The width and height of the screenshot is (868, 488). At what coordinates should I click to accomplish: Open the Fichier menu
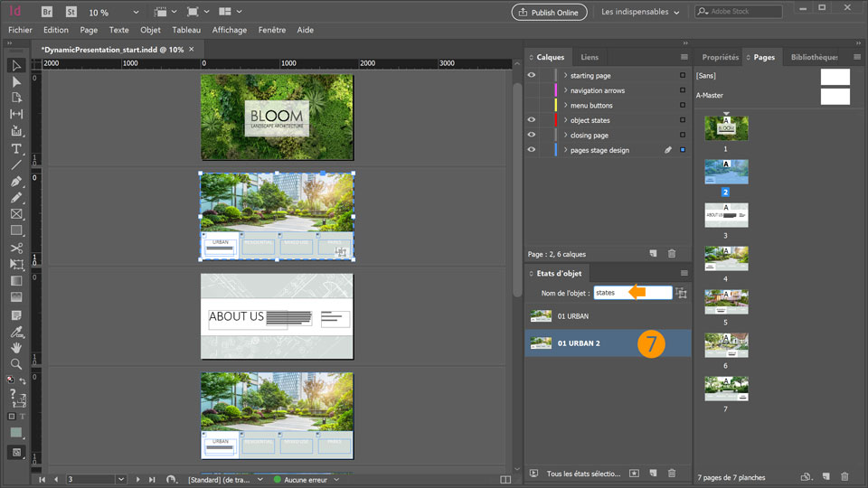(x=20, y=30)
